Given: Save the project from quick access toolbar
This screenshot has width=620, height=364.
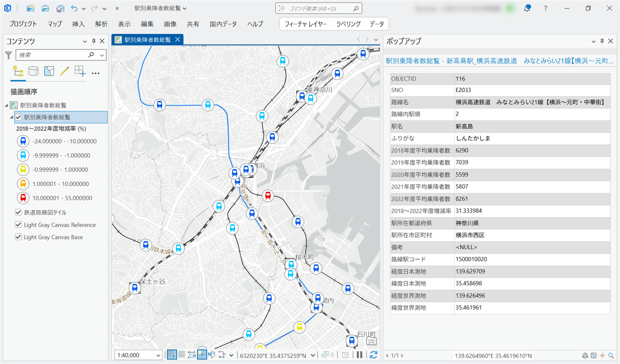Looking at the screenshot, I should pyautogui.click(x=60, y=8).
